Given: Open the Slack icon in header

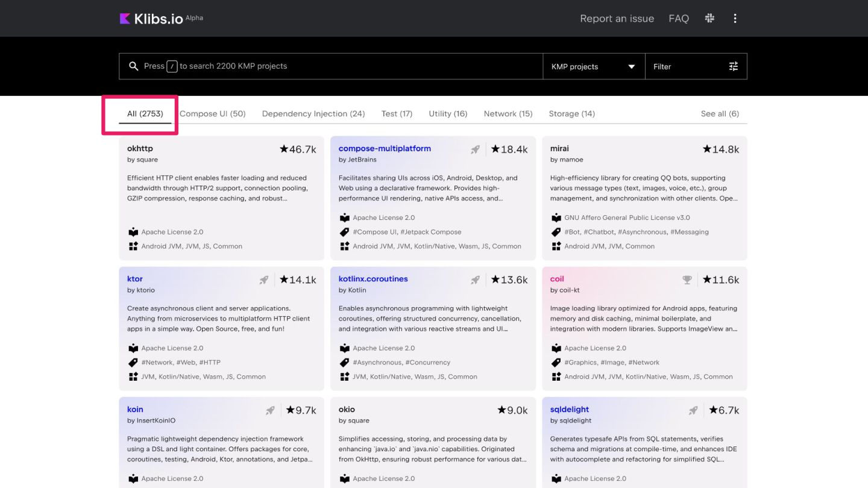Looking at the screenshot, I should coord(709,18).
